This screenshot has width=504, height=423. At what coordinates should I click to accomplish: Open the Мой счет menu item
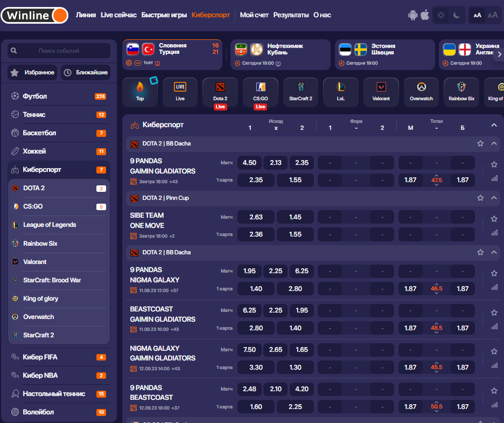254,15
